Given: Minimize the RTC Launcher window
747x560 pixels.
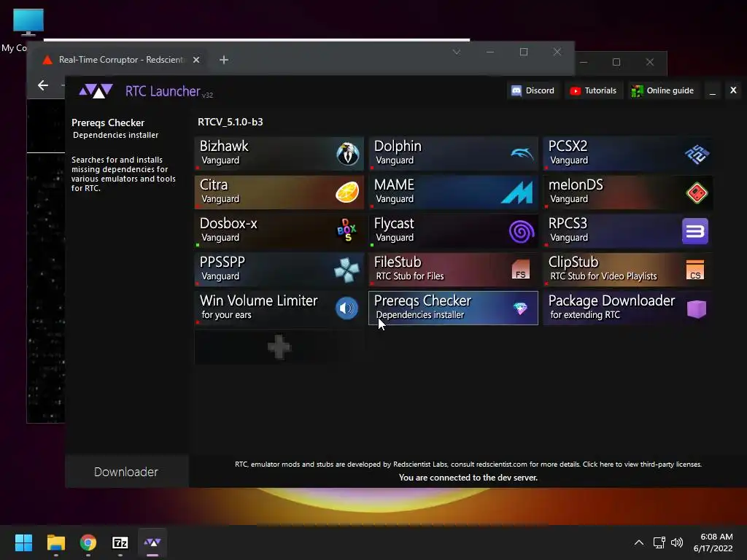Looking at the screenshot, I should click(712, 91).
